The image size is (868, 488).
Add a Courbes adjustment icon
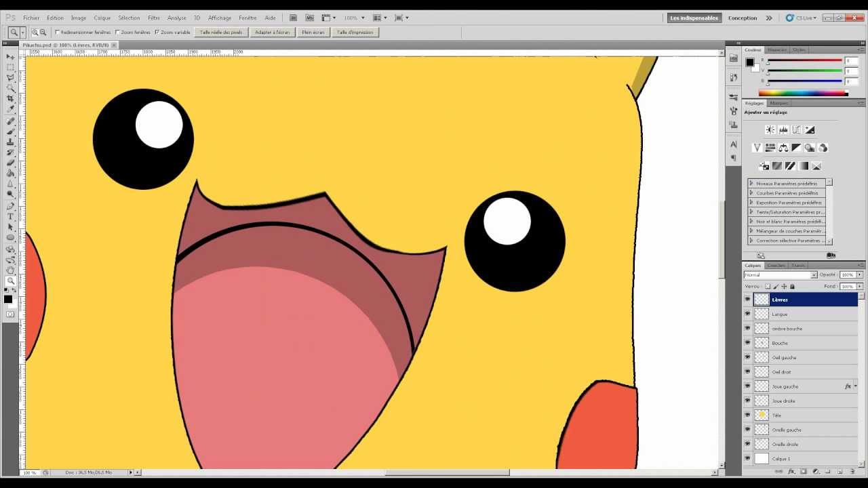click(796, 129)
